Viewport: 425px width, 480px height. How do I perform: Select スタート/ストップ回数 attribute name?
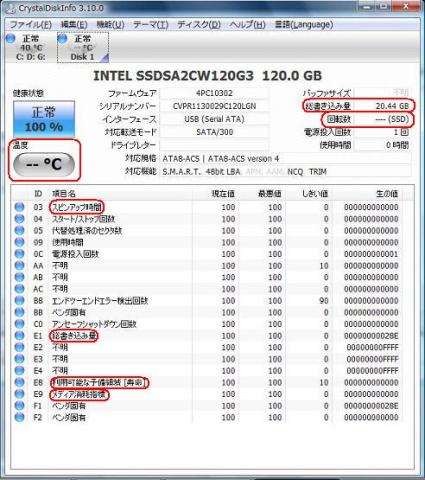[83, 219]
